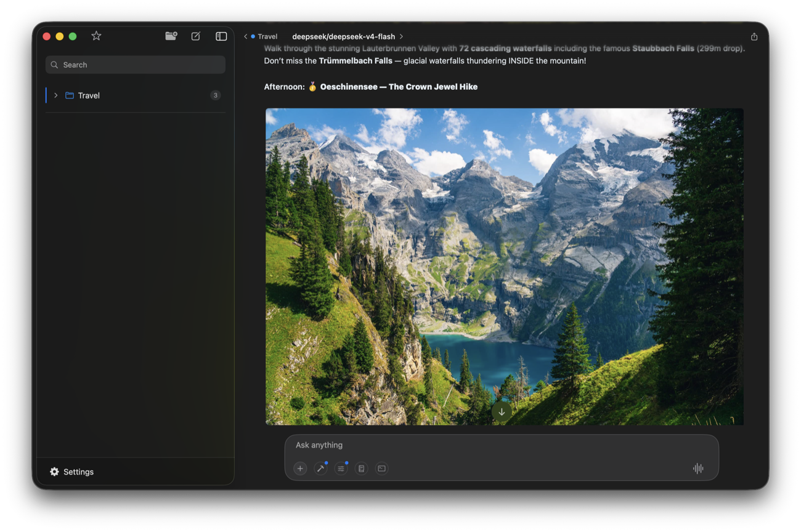Select the Travel folder row
This screenshot has height=532, width=801.
point(136,95)
